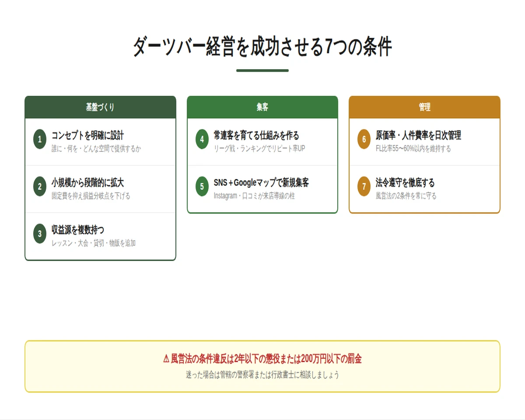
Task: Click the numbered circle 3 icon
Action: point(39,234)
